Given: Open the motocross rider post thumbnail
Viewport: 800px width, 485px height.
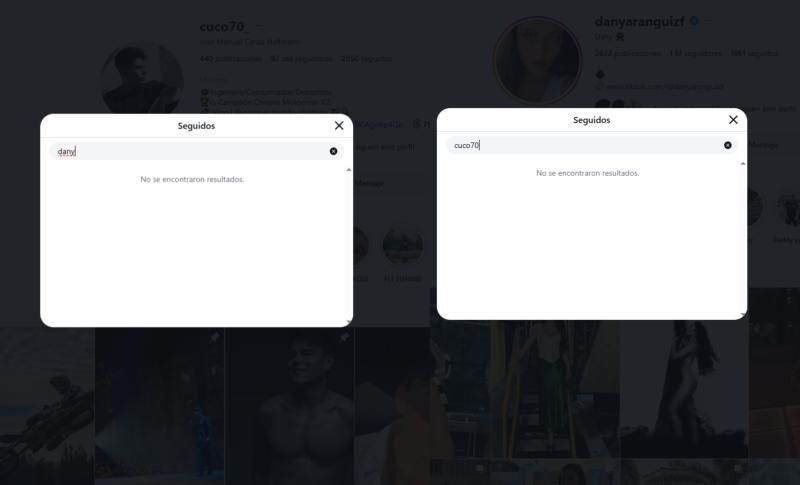Looking at the screenshot, I should click(x=47, y=406).
